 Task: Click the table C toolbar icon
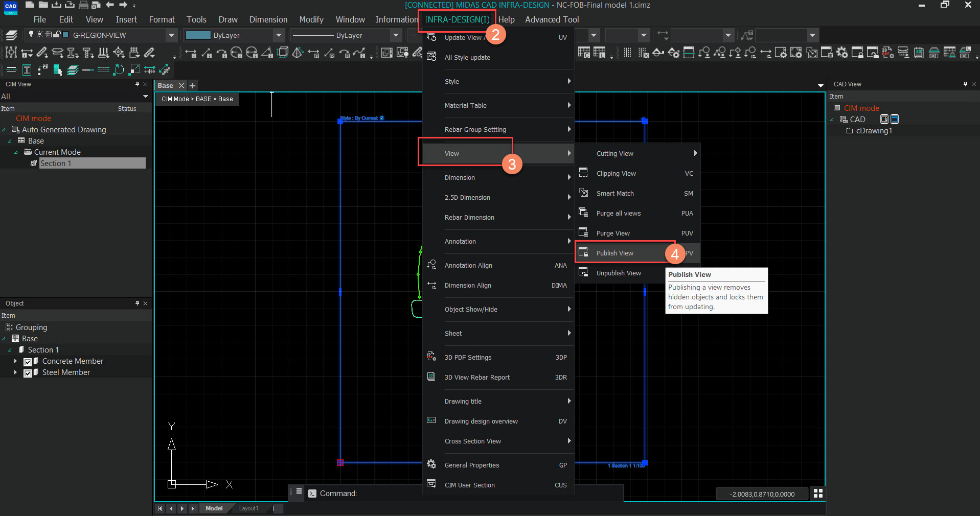coord(584,53)
